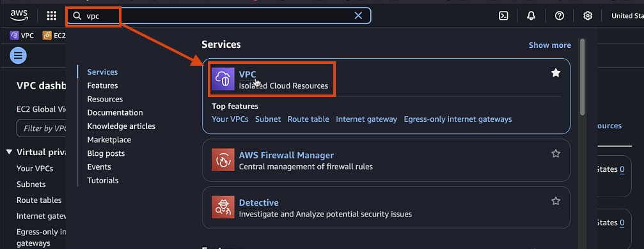Screen dimensions: 644x249
Task: Open Egress-only internet gateways in sidebar
Action: (x=41, y=238)
